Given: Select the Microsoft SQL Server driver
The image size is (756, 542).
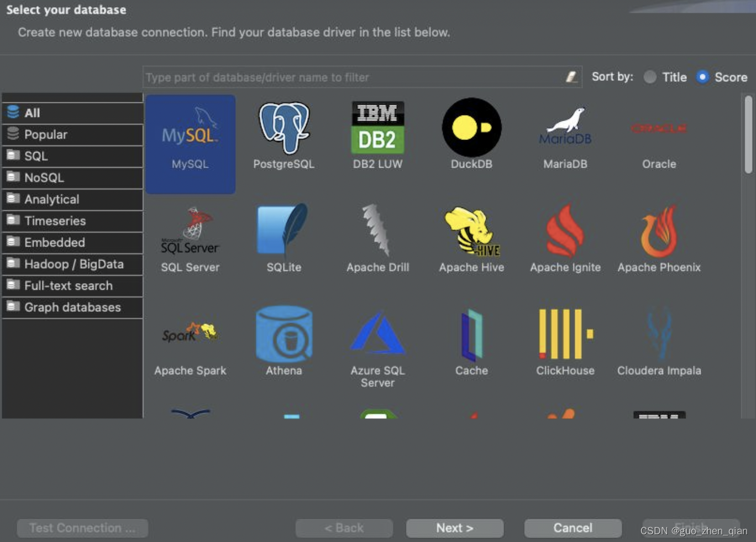Looking at the screenshot, I should [x=190, y=239].
